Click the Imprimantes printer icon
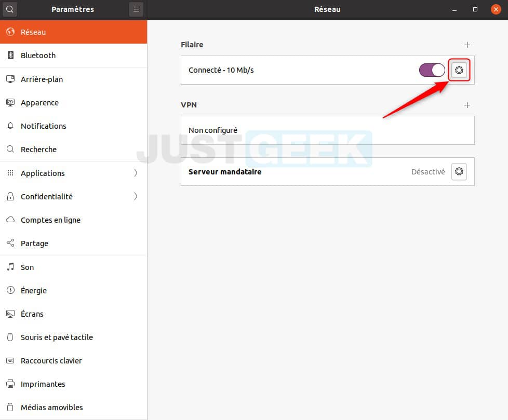This screenshot has height=420, width=508. (x=10, y=384)
